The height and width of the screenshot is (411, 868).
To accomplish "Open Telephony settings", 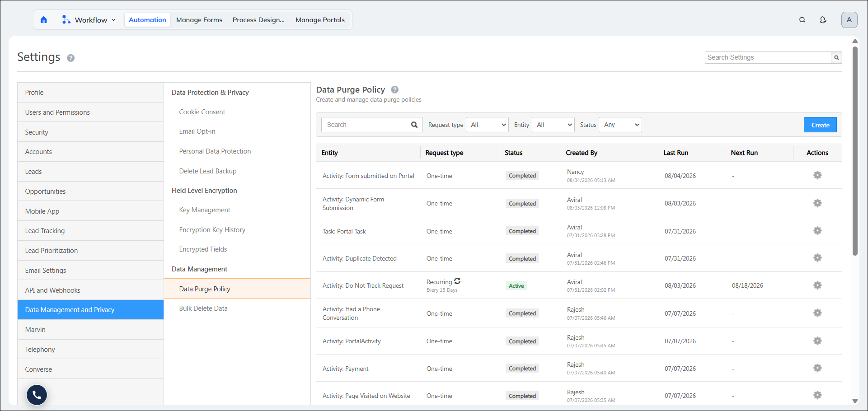I will (90, 350).
